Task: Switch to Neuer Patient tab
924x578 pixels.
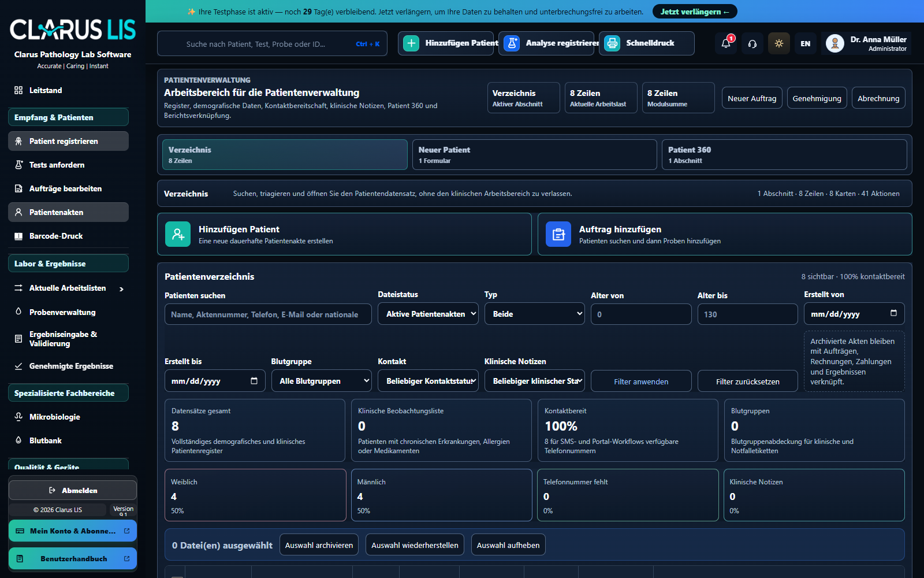Action: click(535, 155)
